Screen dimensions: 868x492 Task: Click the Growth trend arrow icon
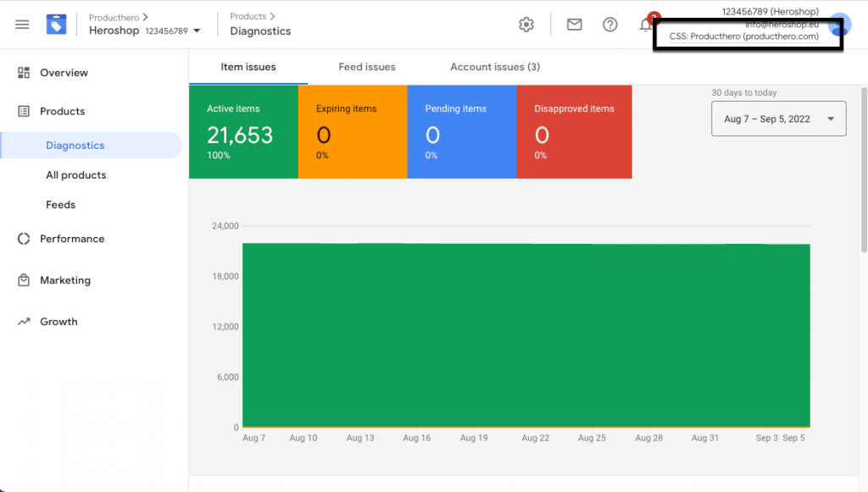click(x=23, y=322)
